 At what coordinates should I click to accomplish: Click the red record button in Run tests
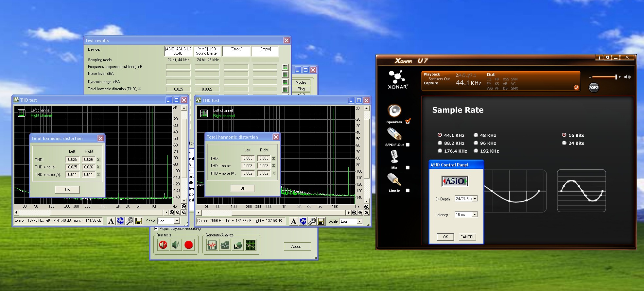pyautogui.click(x=188, y=245)
